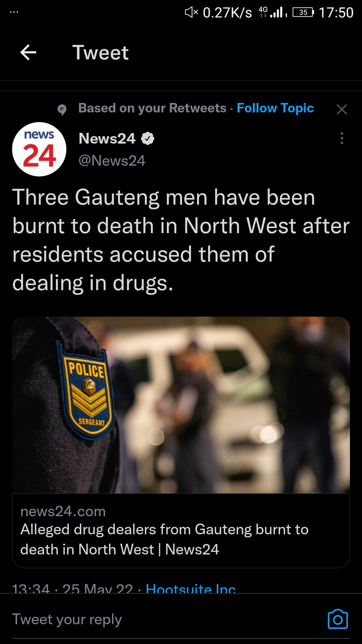Viewport: 362px width, 644px height.
Task: Tap the topic speech bubble icon
Action: 62,109
